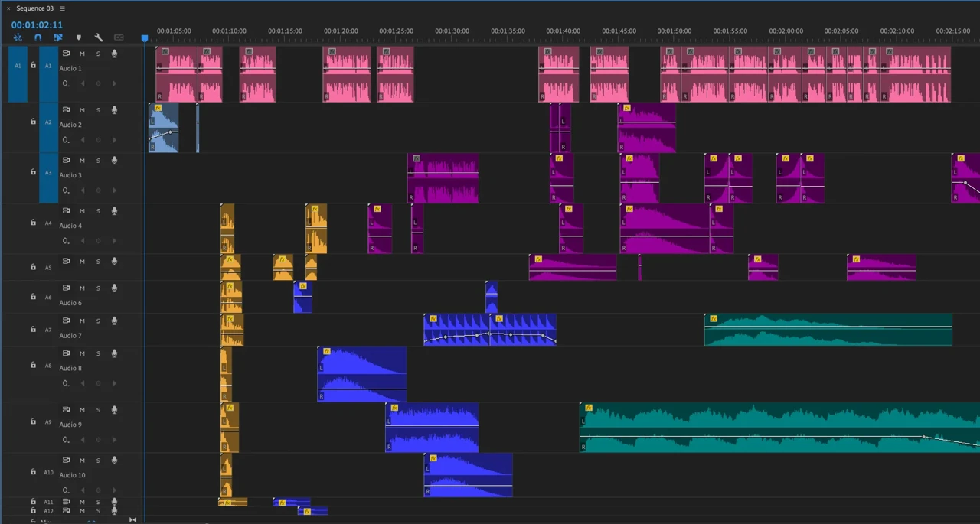Toggle insert sequences as nests
The height and width of the screenshot is (524, 980).
coord(18,37)
